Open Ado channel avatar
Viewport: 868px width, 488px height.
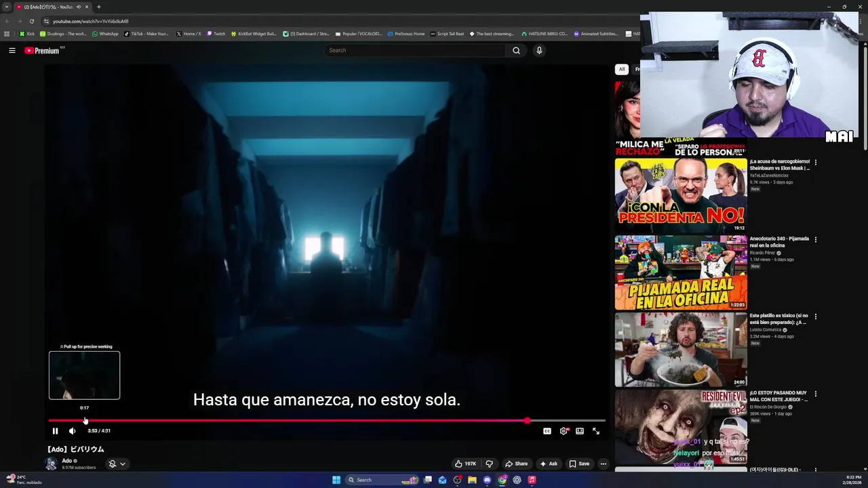(x=51, y=464)
